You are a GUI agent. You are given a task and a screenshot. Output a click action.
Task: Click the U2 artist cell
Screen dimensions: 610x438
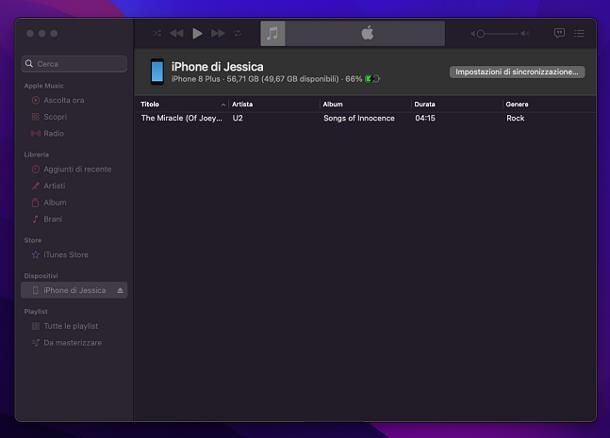(237, 118)
